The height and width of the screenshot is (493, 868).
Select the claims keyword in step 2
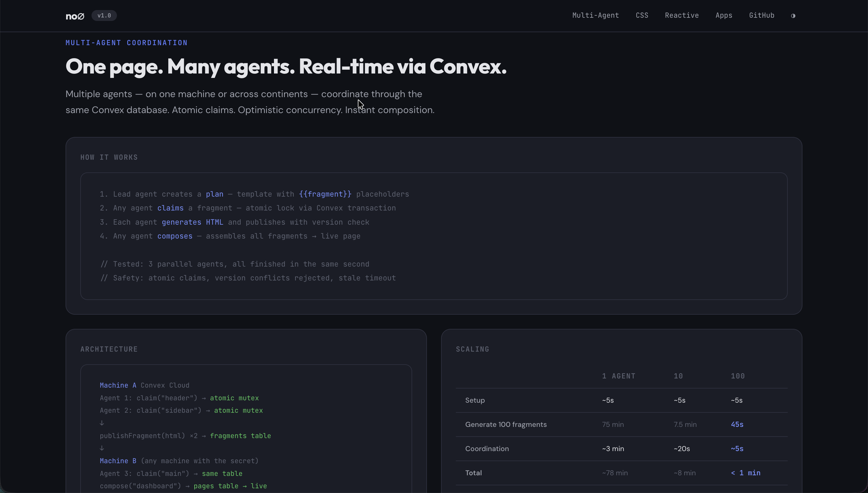point(170,208)
